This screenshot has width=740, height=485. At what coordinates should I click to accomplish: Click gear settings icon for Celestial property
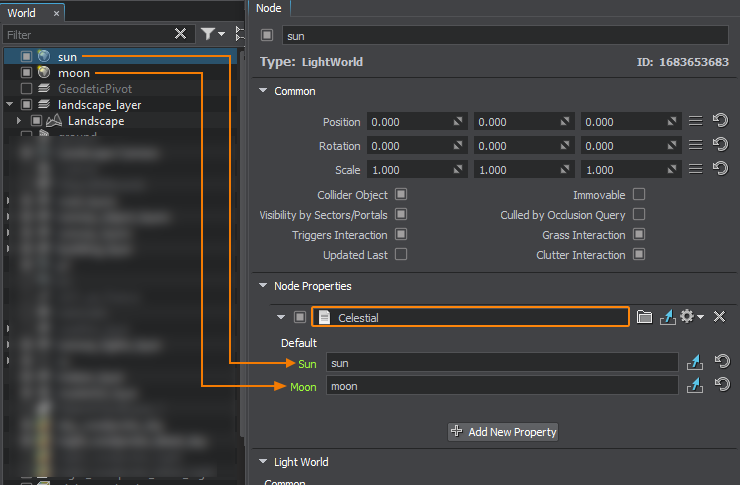(689, 317)
